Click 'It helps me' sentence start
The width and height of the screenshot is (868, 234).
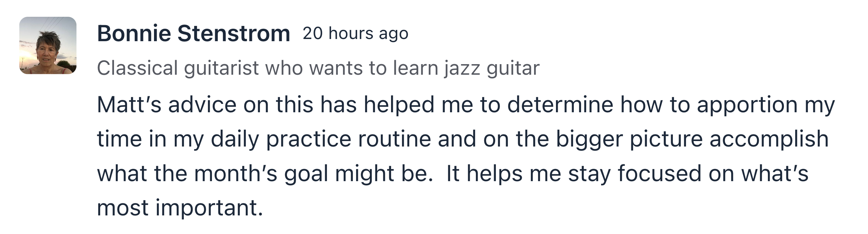click(x=504, y=174)
